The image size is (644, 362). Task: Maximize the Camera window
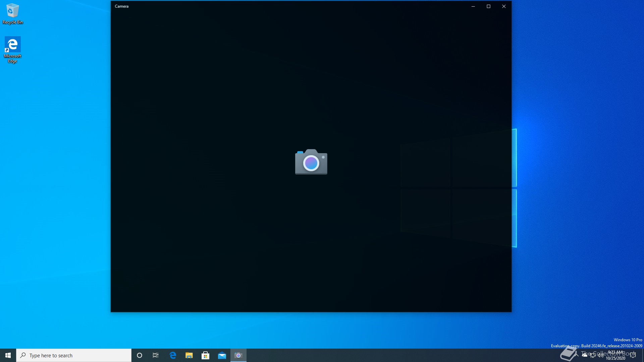(489, 6)
